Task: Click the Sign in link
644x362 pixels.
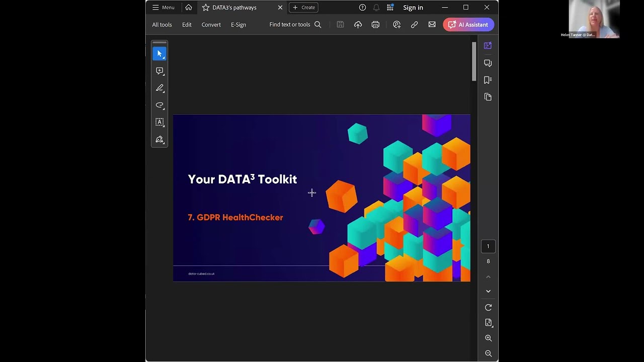Action: pyautogui.click(x=413, y=8)
